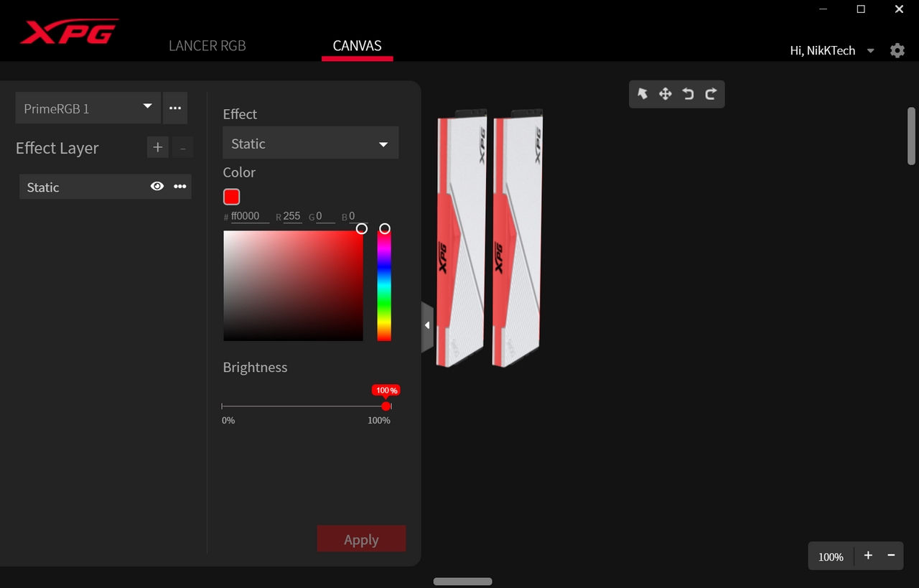Click the brightness slider handle
Viewport: 919px width, 588px height.
click(386, 406)
